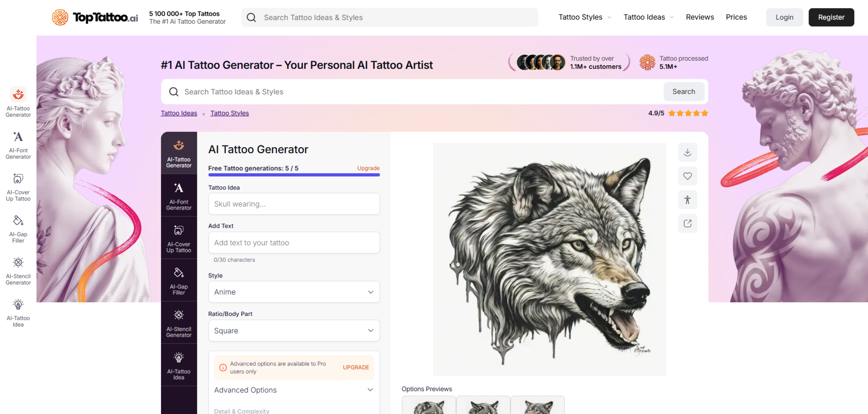The image size is (868, 414).
Task: Download the generated wolf tattoo
Action: click(687, 152)
